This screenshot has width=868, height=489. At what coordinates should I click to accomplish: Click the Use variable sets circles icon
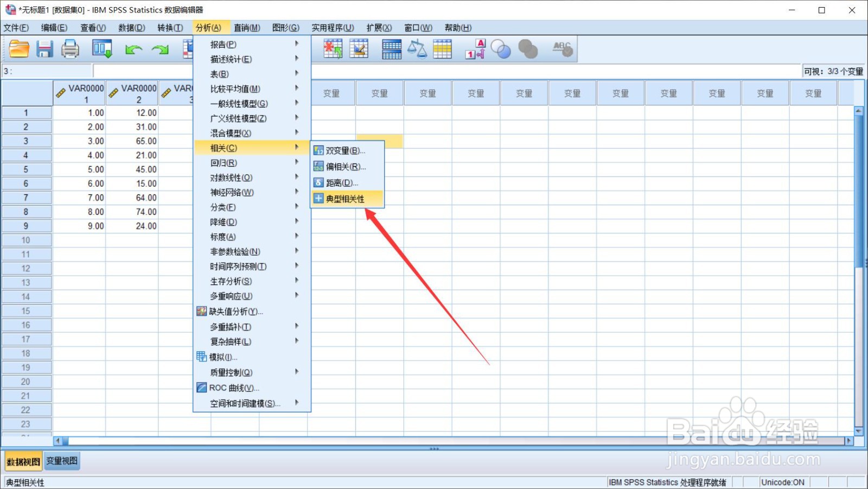pos(501,49)
